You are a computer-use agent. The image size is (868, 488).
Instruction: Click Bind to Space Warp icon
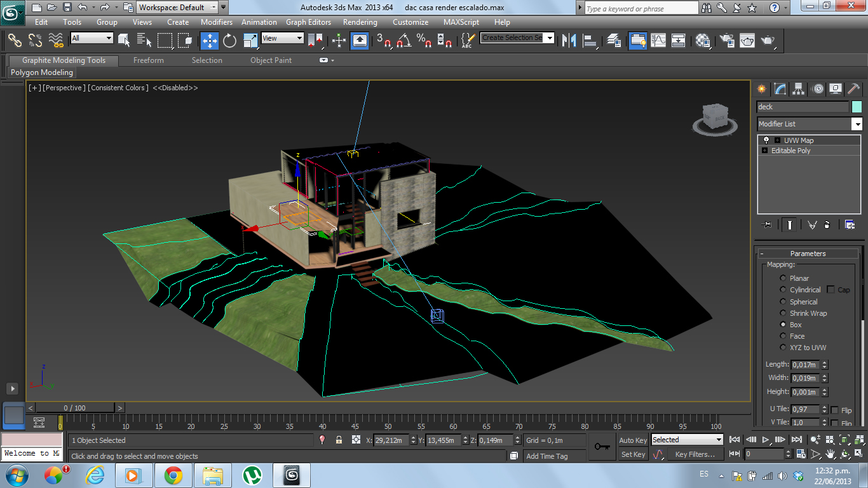click(x=56, y=40)
